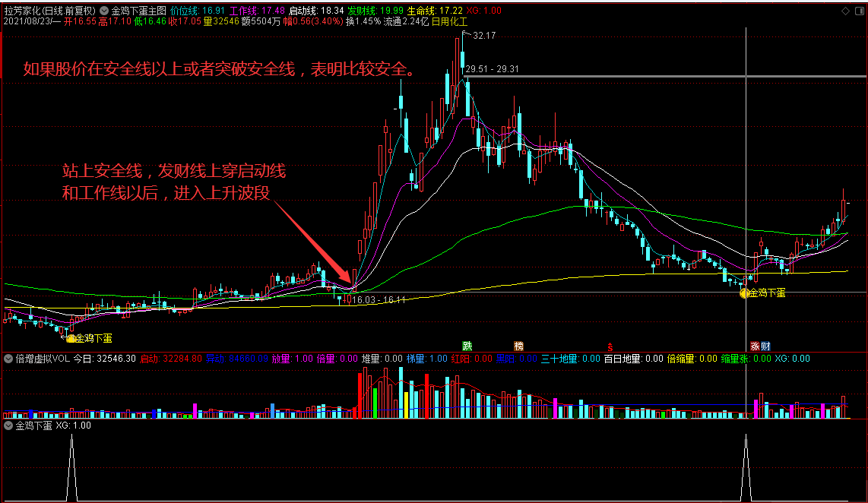Click the 黑阳: 0.00 readout
This screenshot has width=868, height=503.
[517, 359]
